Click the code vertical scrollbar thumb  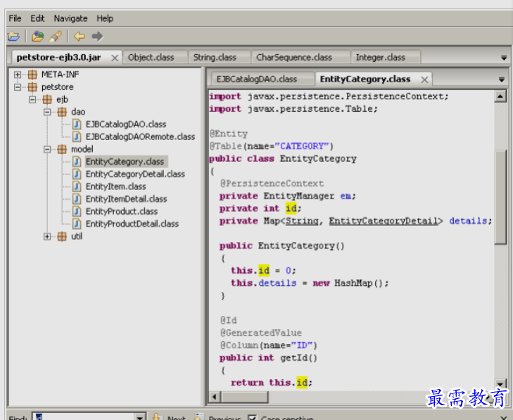point(500,197)
